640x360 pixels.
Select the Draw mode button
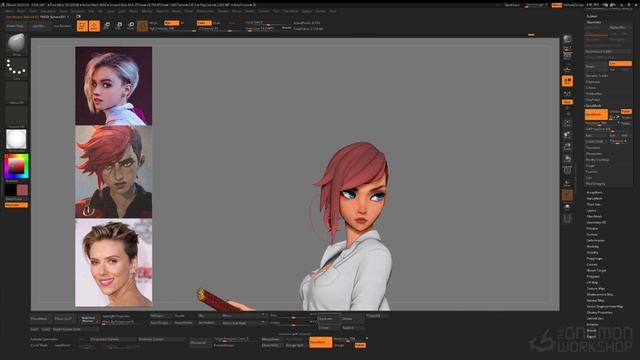[94, 26]
